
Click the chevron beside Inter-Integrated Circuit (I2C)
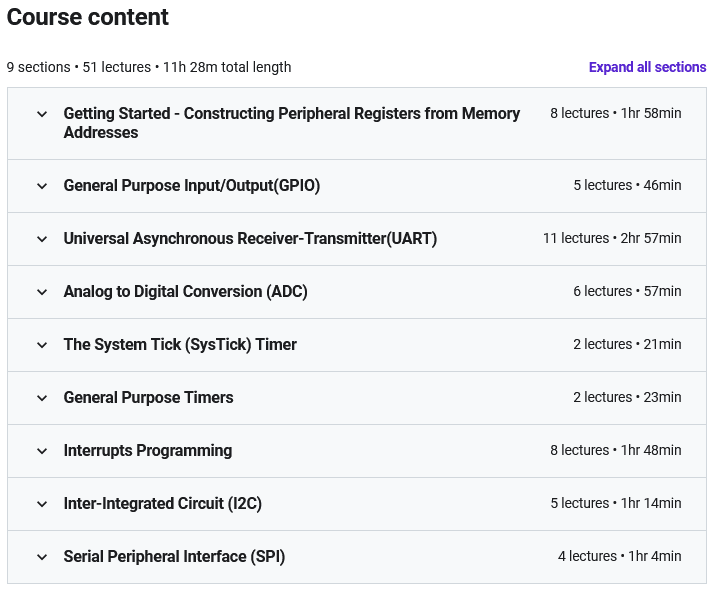pyautogui.click(x=42, y=504)
